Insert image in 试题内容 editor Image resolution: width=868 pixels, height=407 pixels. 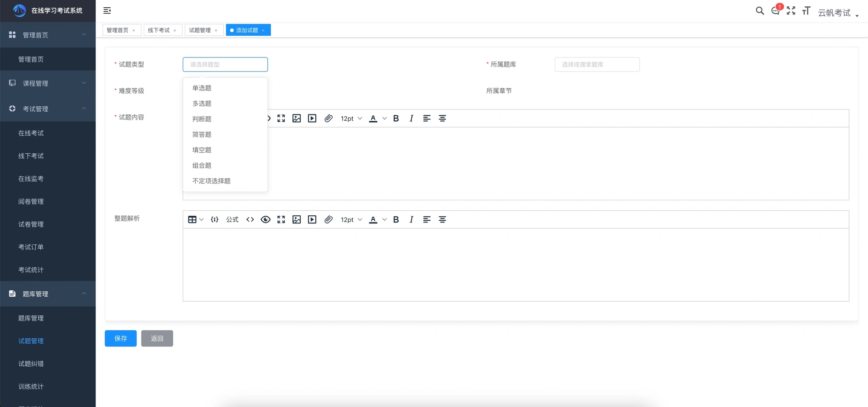(x=297, y=118)
